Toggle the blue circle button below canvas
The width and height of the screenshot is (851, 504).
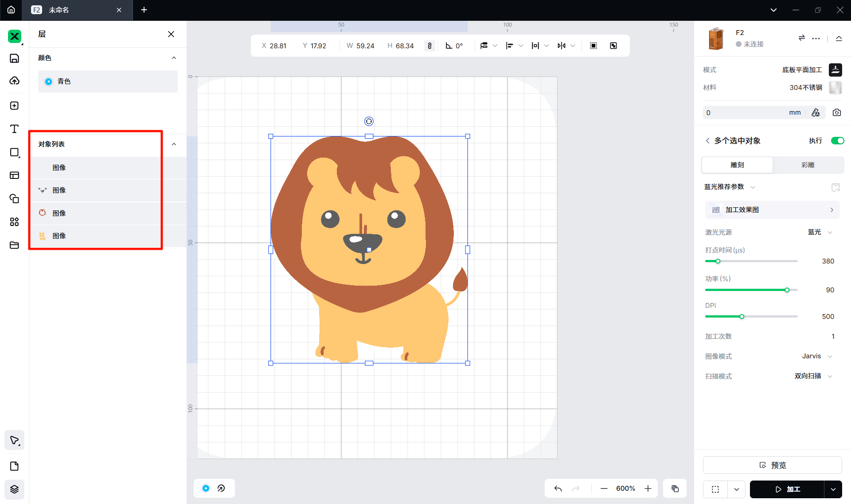click(x=206, y=488)
